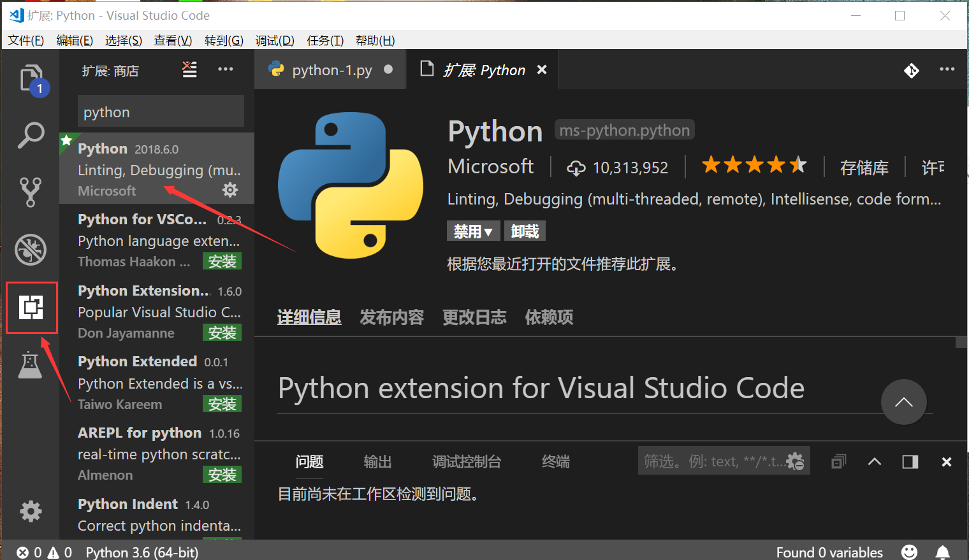Open editor more actions ellipsis
Image resolution: width=969 pixels, height=560 pixels.
[947, 69]
